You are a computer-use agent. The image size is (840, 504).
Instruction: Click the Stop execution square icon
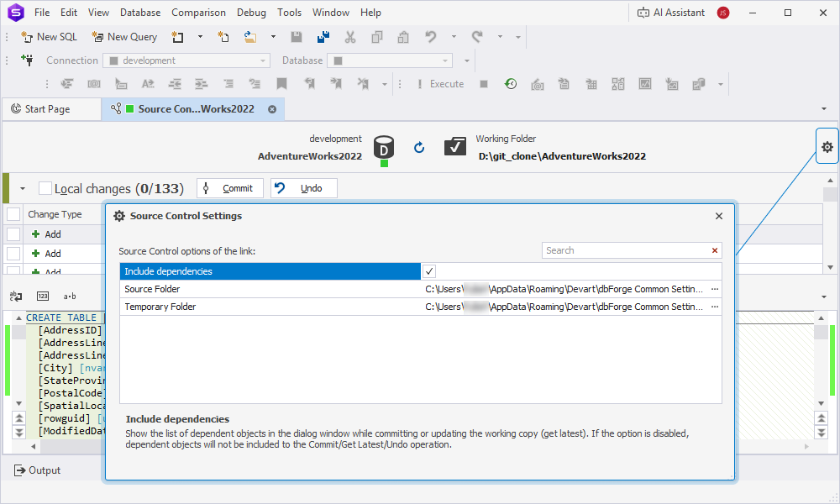point(484,84)
